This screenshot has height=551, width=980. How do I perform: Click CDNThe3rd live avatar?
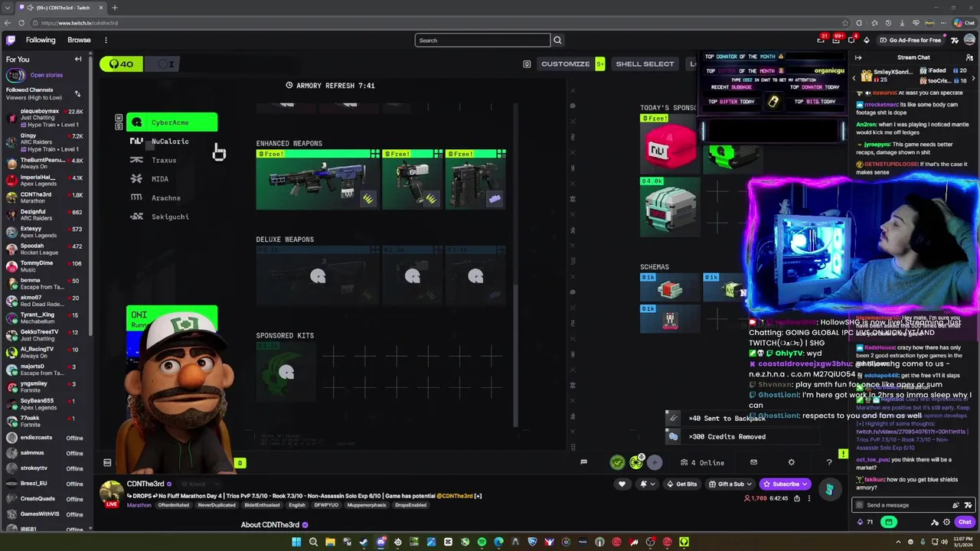pos(112,494)
